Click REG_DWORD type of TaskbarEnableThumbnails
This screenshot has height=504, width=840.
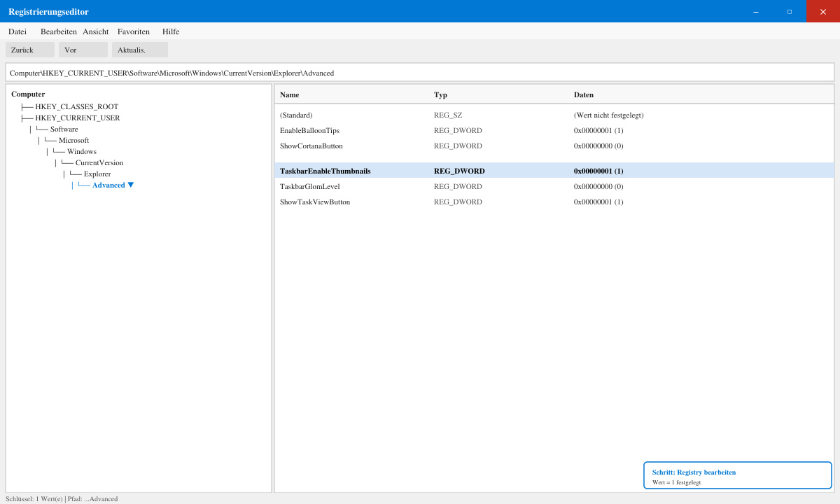click(x=459, y=171)
